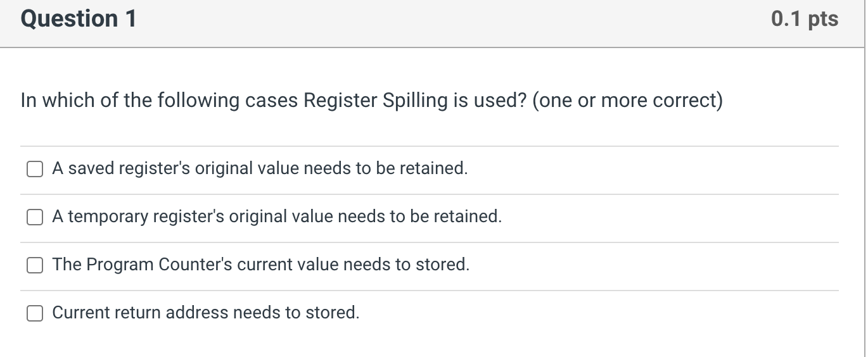Screen dimensions: 868x357
Task: Click the word 'pts' beside the score
Action: 823,19
